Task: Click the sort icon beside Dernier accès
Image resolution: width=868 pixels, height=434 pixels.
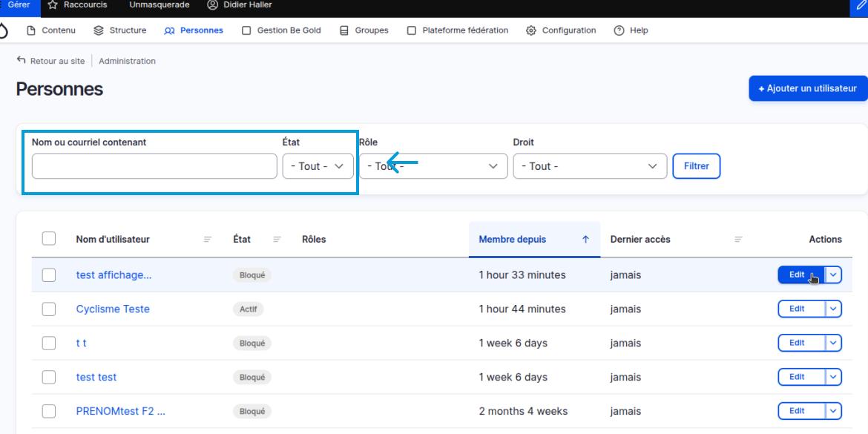Action: click(738, 240)
